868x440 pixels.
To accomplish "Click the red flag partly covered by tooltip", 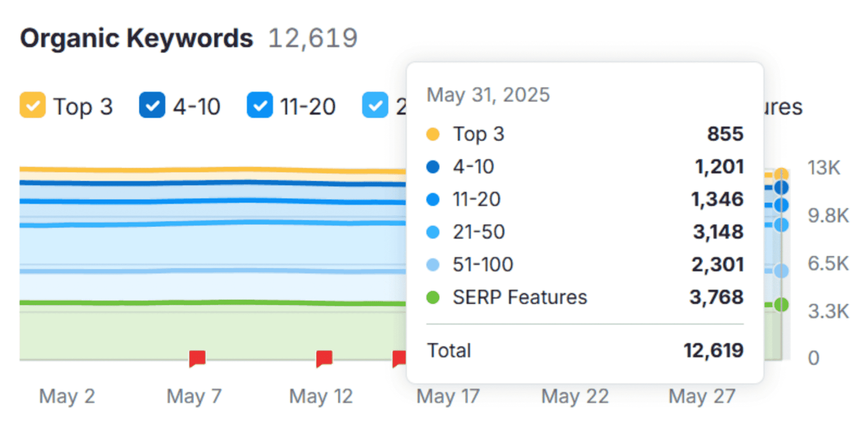I will pos(399,358).
